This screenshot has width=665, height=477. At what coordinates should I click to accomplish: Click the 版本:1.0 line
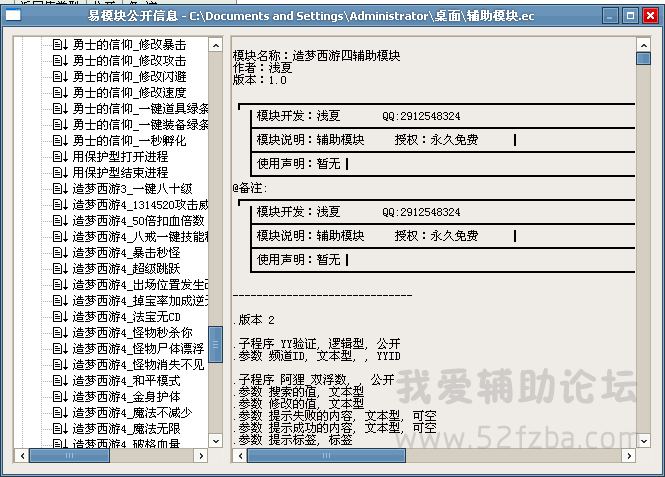[x=260, y=80]
